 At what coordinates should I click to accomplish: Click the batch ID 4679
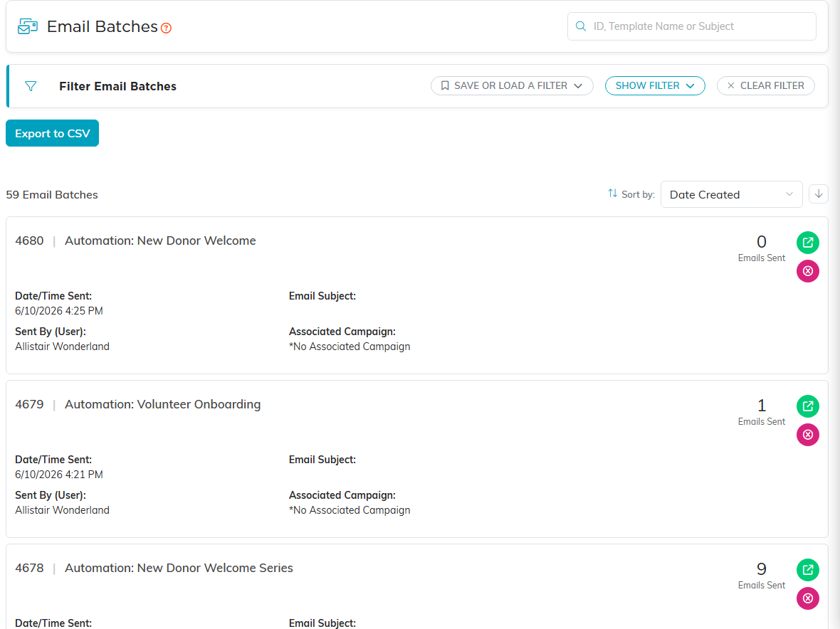tap(29, 404)
